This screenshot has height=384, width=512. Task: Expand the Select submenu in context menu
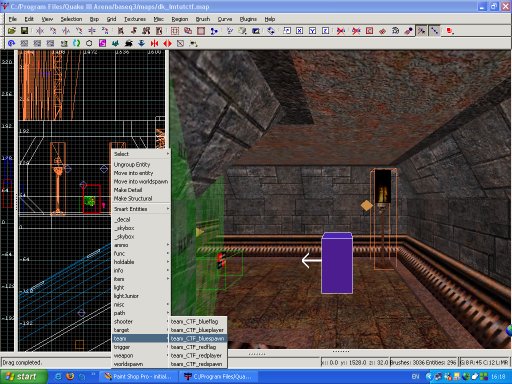tap(141, 154)
